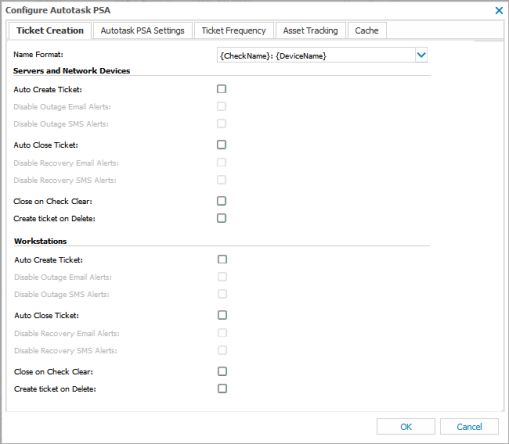Confirm settings with the OK button
509x444 pixels.
pos(406,427)
